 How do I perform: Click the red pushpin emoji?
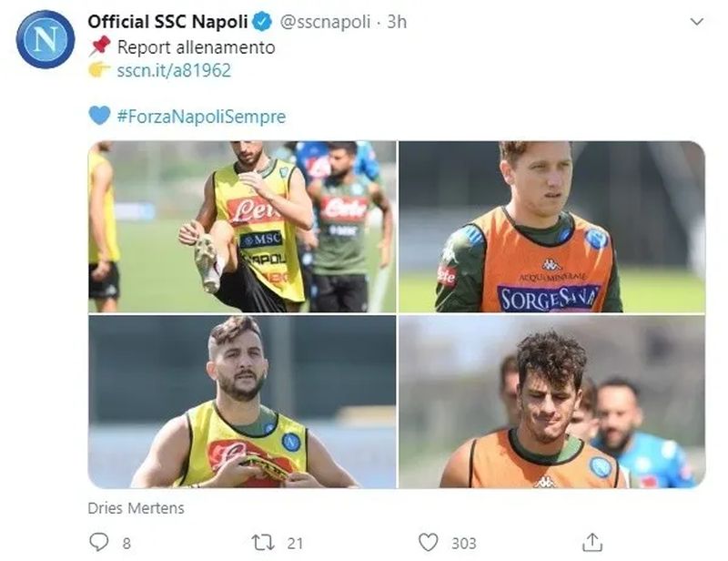[x=98, y=47]
